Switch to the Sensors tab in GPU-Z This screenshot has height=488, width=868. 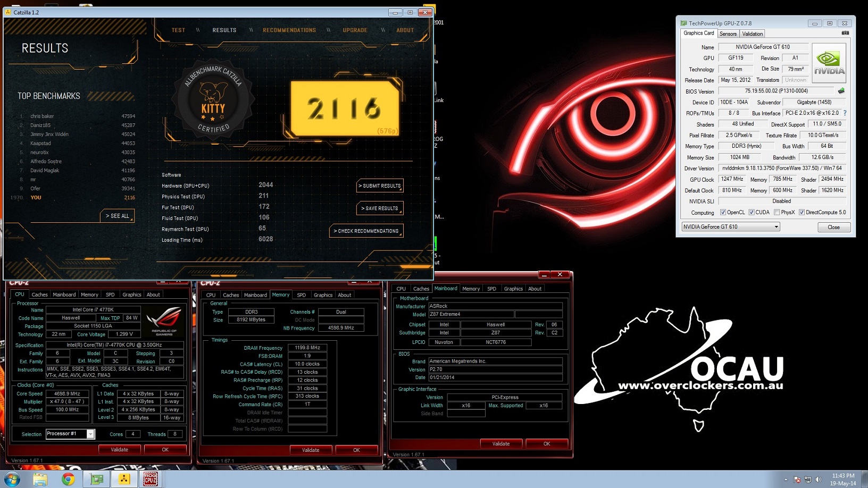728,33
